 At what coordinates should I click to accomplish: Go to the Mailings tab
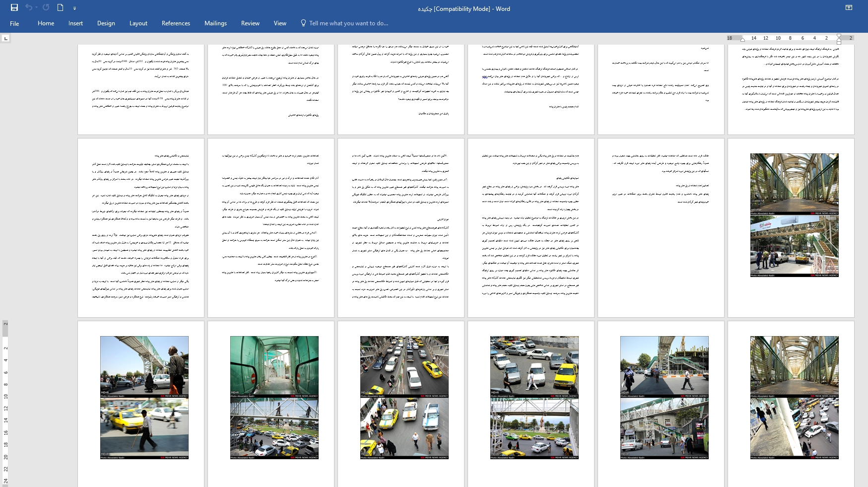(215, 23)
